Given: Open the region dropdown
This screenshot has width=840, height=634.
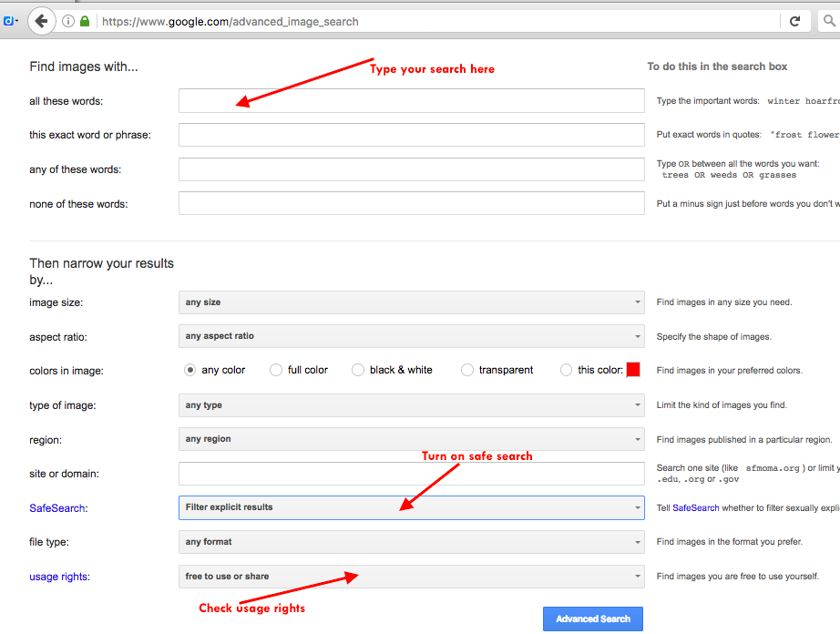Looking at the screenshot, I should (412, 439).
